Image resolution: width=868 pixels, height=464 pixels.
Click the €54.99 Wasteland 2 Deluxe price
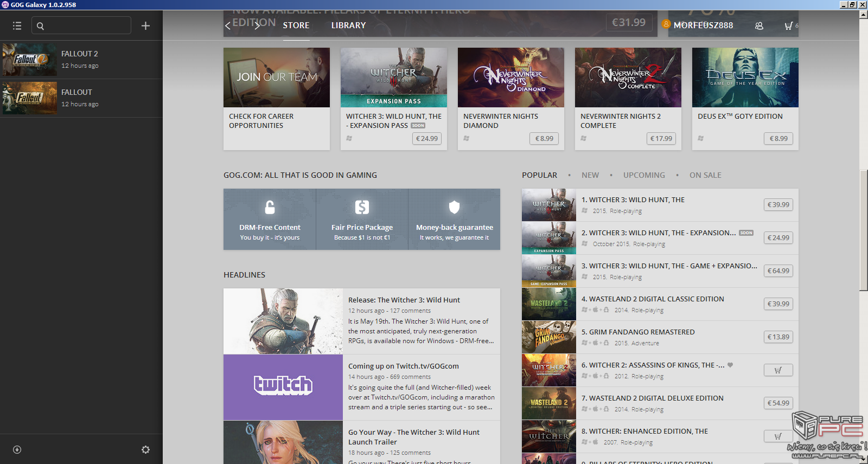pos(778,403)
